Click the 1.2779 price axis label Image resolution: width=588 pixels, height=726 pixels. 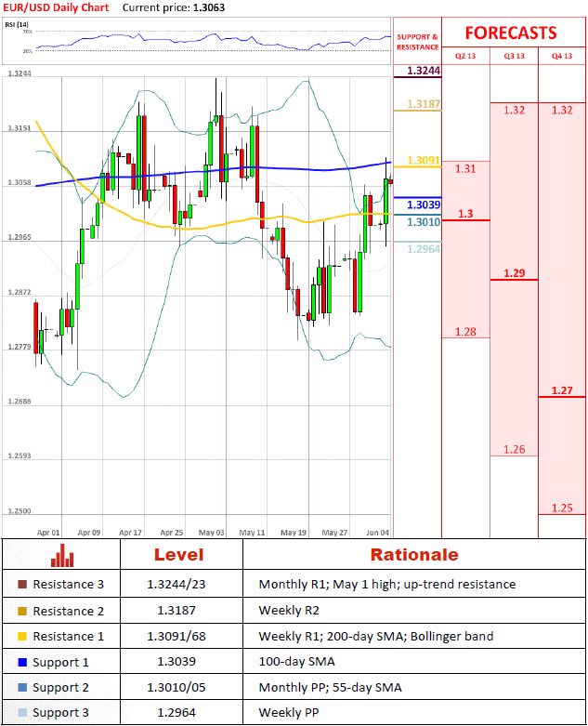coord(20,347)
